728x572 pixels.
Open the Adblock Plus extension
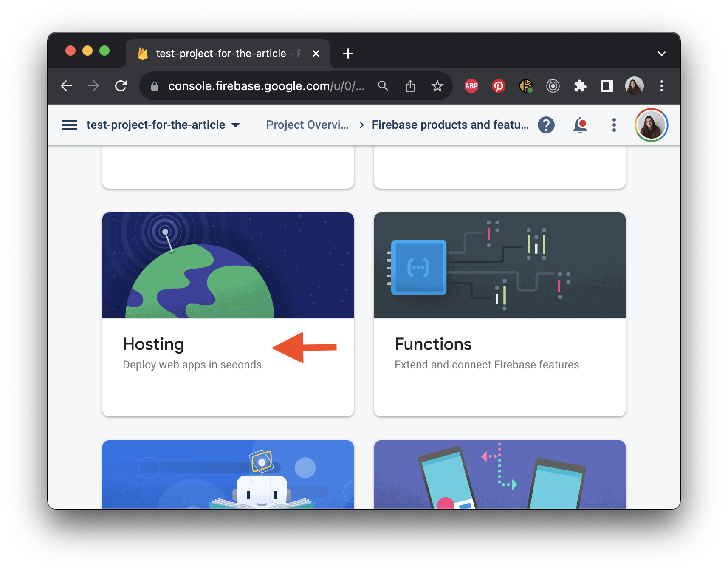pos(471,86)
